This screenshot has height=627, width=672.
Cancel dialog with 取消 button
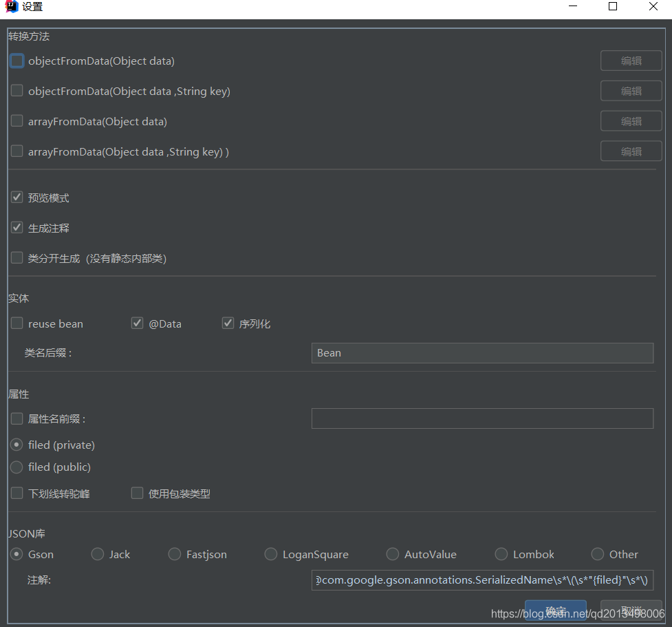point(631,610)
